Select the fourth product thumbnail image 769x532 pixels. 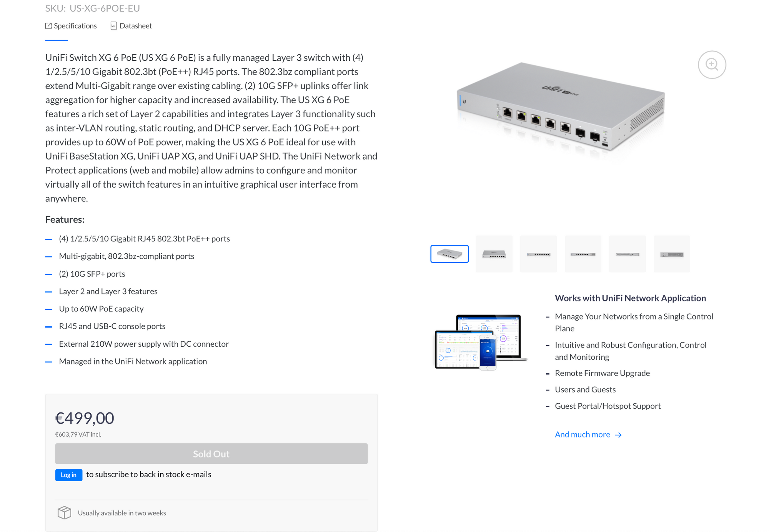[583, 254]
